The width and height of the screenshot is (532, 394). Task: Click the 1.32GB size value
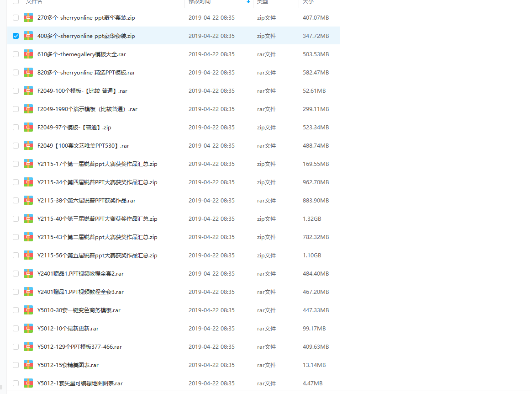point(312,219)
